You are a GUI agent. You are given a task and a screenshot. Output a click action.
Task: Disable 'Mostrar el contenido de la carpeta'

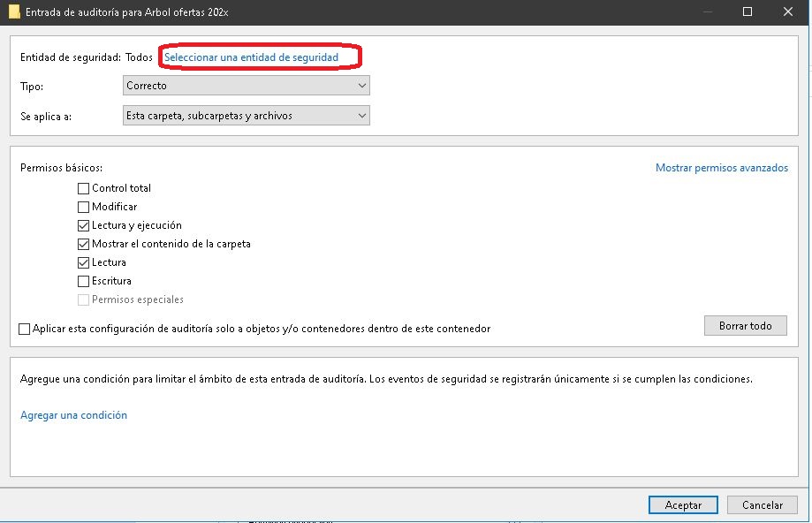coord(84,244)
